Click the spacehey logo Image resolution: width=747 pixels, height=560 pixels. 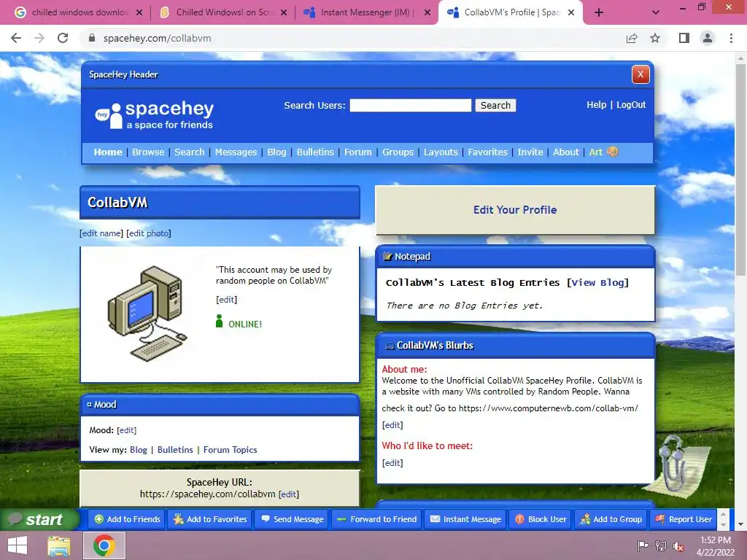coord(155,114)
